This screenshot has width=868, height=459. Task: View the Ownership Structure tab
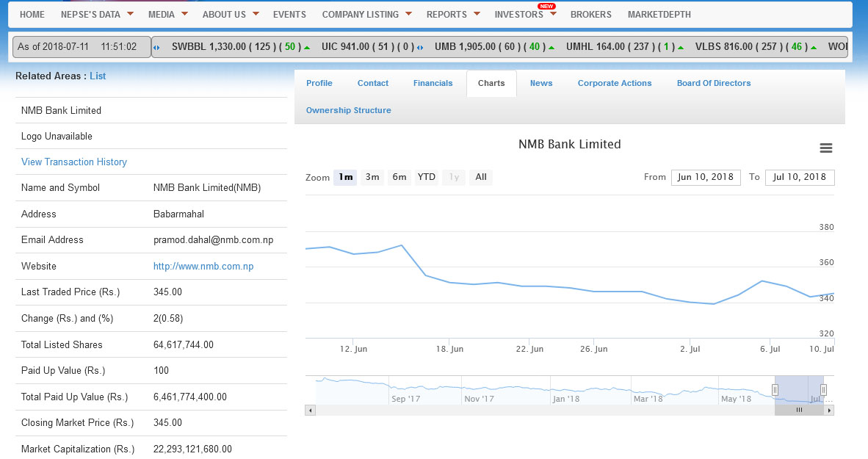point(349,110)
